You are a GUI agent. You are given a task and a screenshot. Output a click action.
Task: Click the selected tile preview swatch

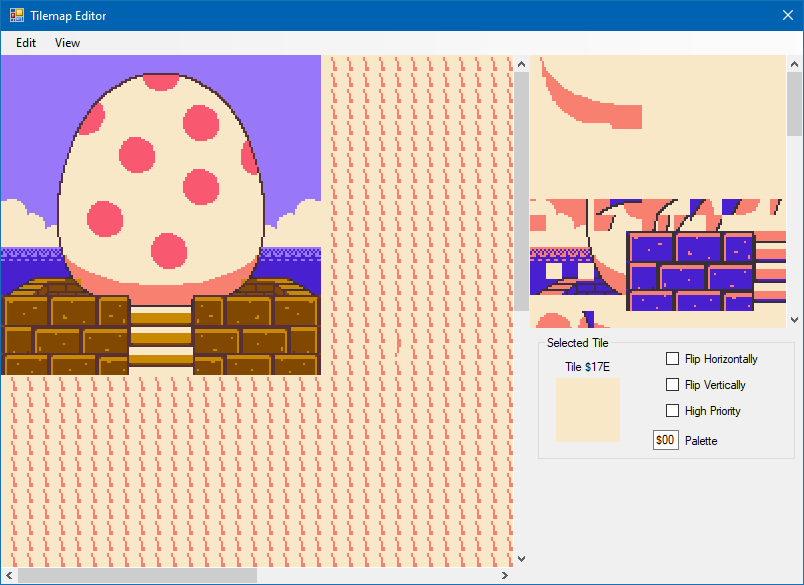coord(588,410)
